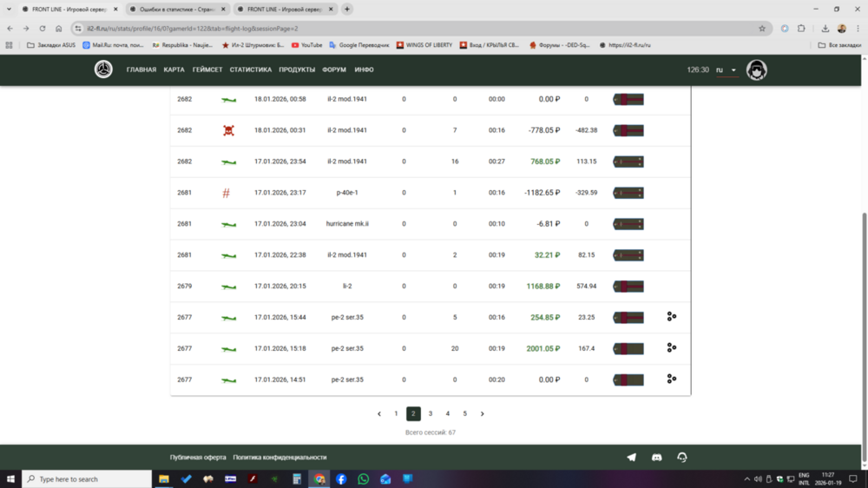Click crew icon on 14:51 pe-2 row
The width and height of the screenshot is (868, 488).
(x=672, y=379)
